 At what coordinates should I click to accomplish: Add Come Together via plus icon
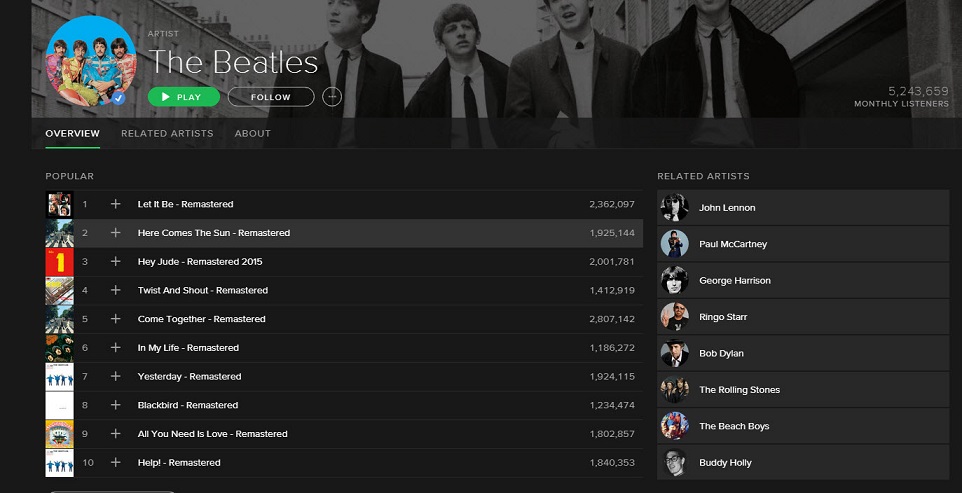coord(115,319)
